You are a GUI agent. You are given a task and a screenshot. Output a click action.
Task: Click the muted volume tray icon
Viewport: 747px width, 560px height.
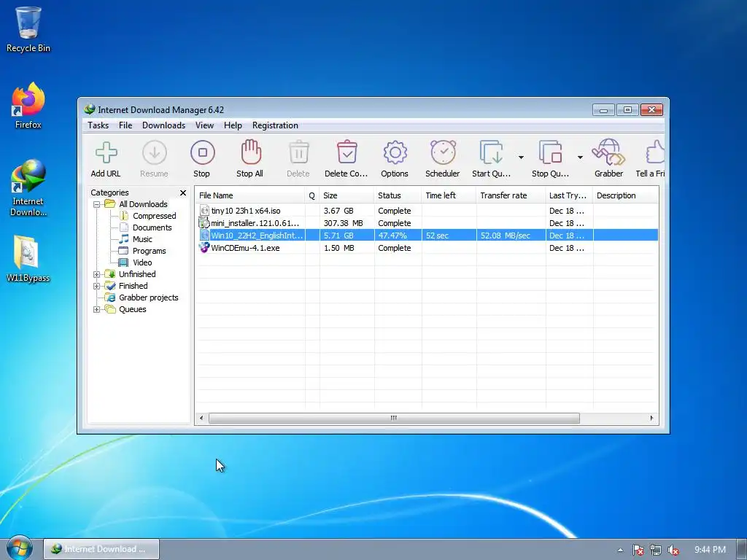pyautogui.click(x=673, y=550)
